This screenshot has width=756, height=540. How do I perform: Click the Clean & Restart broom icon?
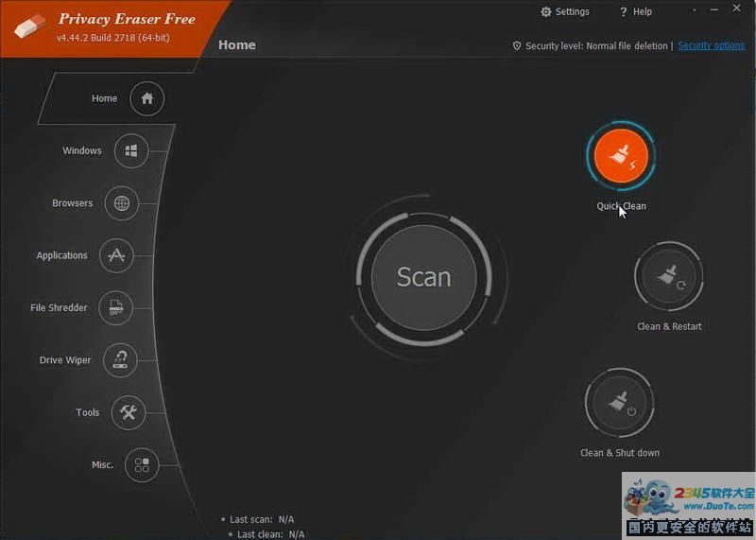(669, 276)
